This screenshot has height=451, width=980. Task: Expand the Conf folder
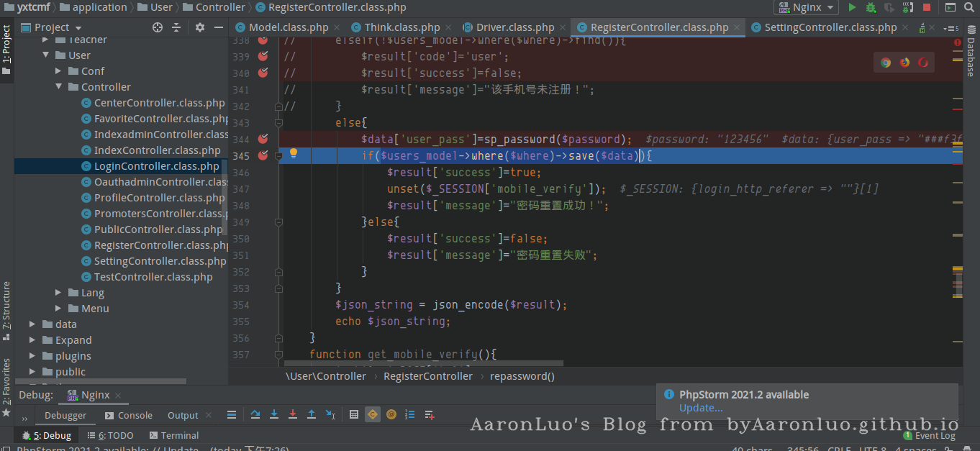(60, 71)
